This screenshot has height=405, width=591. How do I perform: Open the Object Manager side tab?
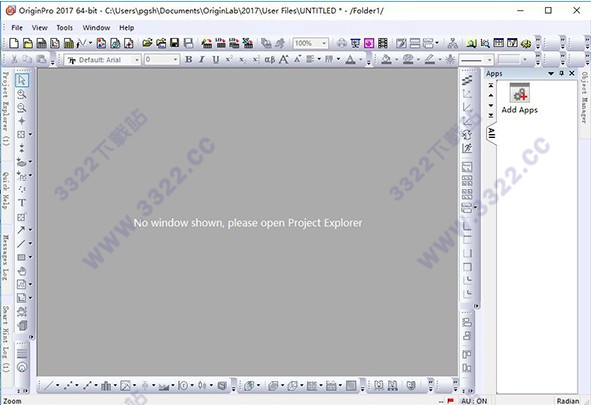585,97
